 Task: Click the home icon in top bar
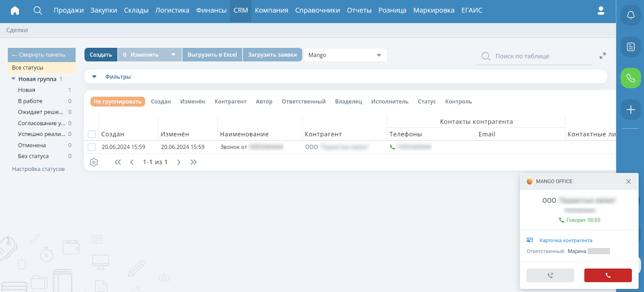pyautogui.click(x=15, y=10)
